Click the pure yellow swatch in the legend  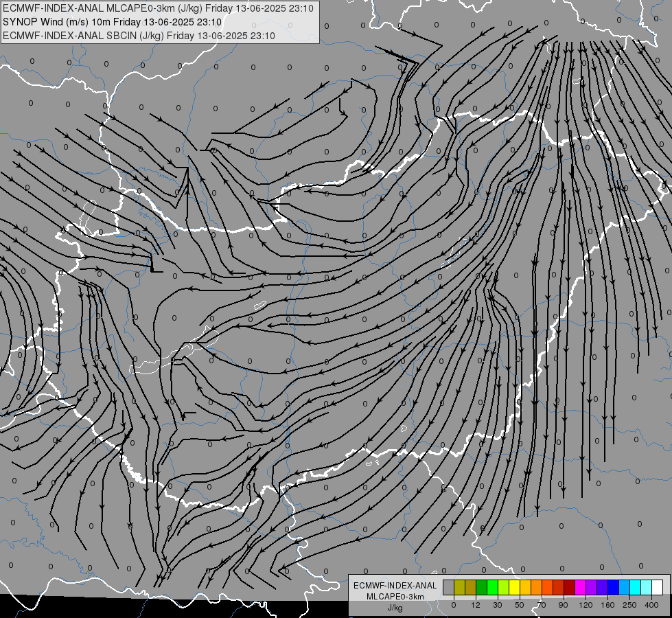click(514, 587)
